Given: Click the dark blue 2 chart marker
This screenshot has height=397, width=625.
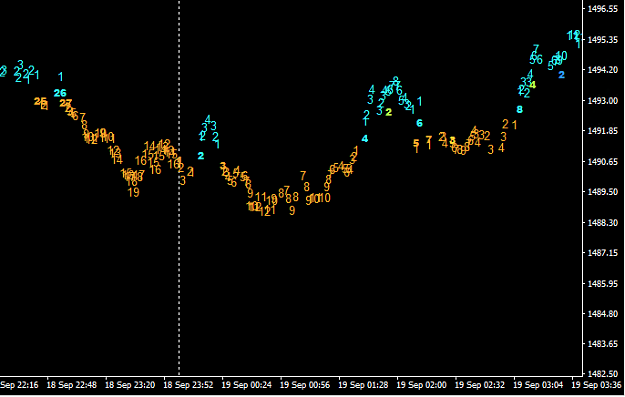Looking at the screenshot, I should [562, 75].
